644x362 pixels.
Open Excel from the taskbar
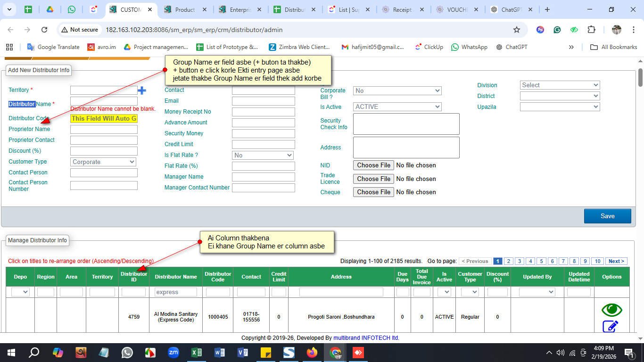(x=197, y=353)
